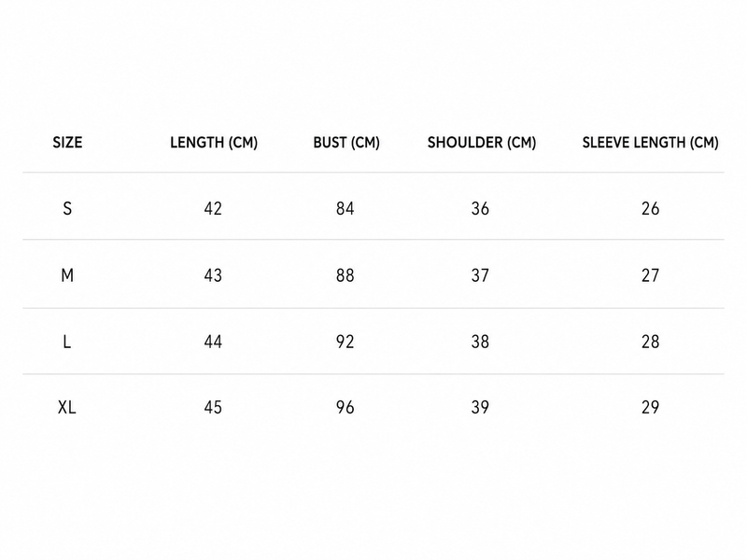Select bust value 92 in L row
This screenshot has width=747, height=560.
pyautogui.click(x=345, y=342)
